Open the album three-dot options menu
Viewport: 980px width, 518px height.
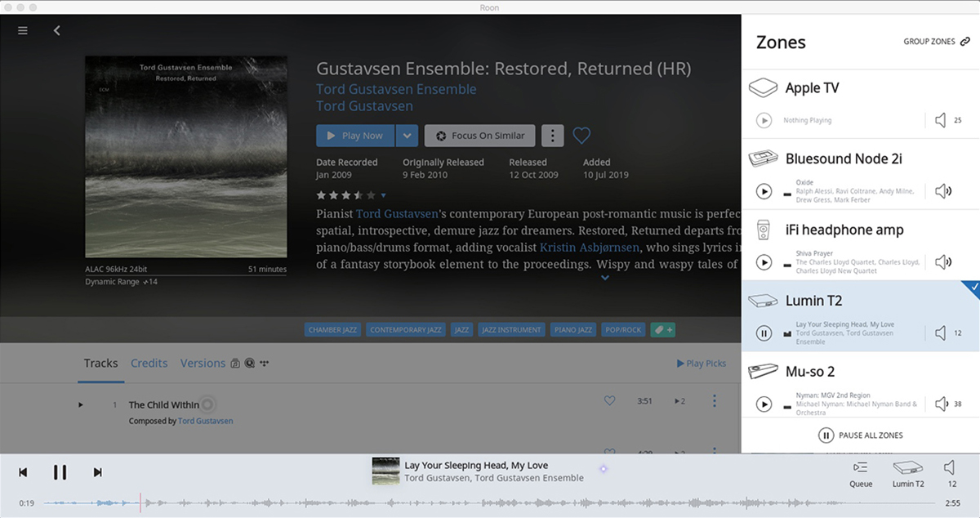pos(553,136)
